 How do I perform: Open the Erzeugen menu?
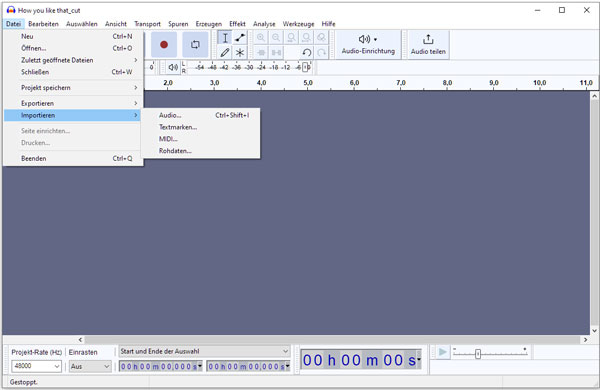point(209,24)
